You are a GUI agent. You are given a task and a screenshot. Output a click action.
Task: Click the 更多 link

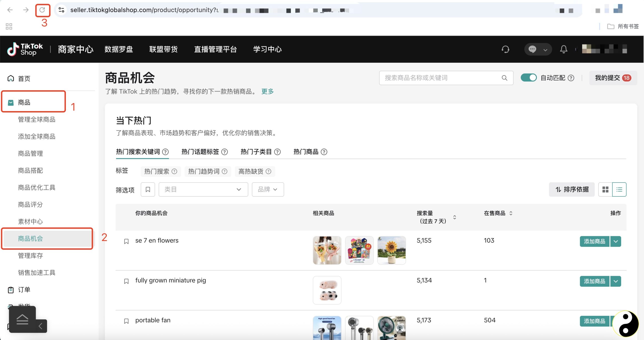pyautogui.click(x=267, y=91)
